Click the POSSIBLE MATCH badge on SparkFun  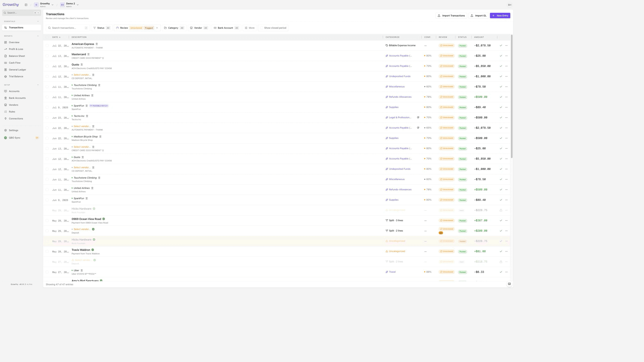pyautogui.click(x=99, y=106)
